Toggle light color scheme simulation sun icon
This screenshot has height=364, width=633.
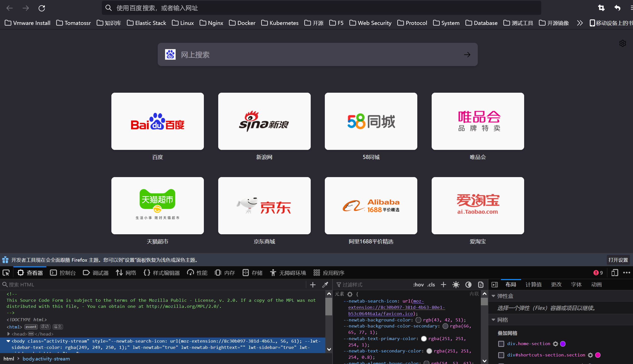click(456, 285)
